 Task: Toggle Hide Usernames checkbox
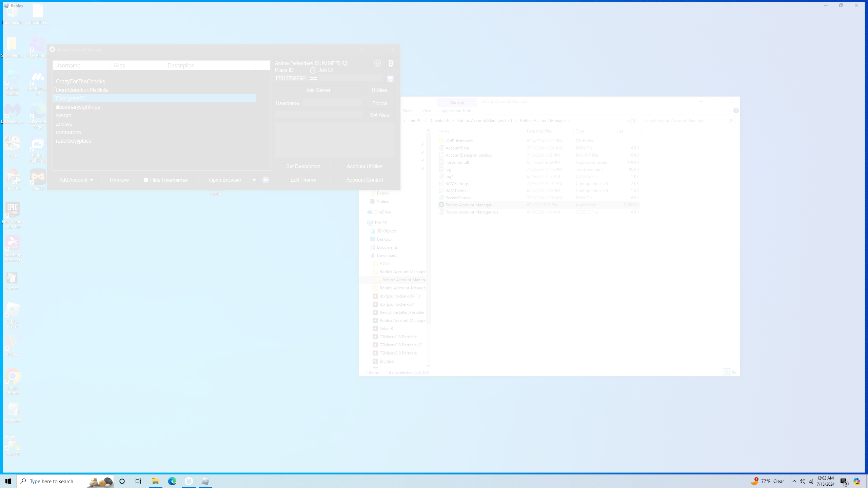coord(146,180)
